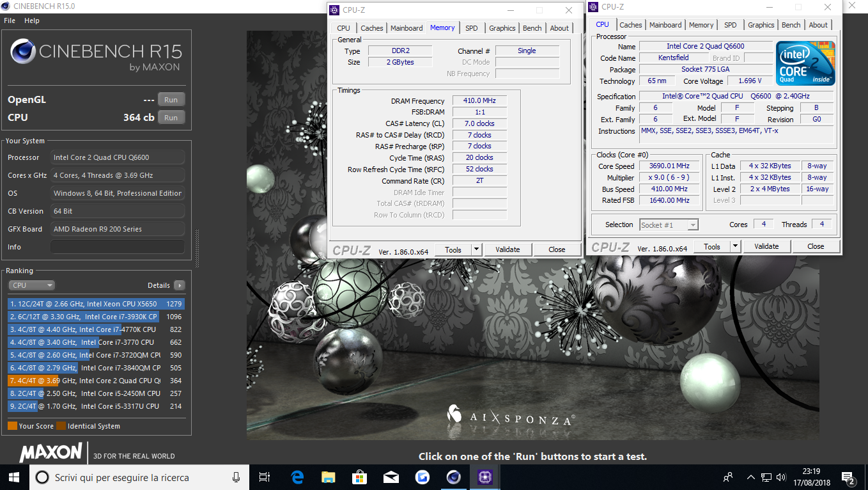The height and width of the screenshot is (490, 868).
Task: Switch to SPD tab in Memory CPU-Z window
Action: [x=472, y=28]
